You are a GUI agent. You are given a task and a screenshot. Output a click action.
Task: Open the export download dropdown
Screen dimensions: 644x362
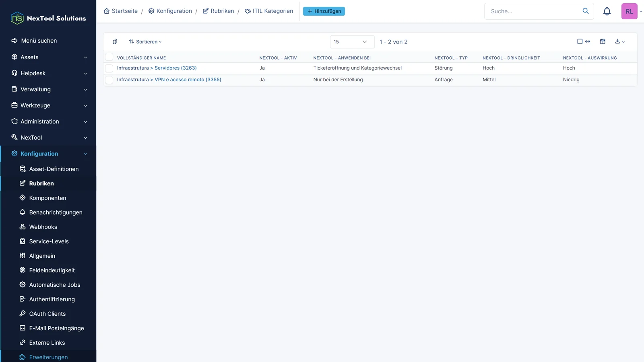(x=620, y=41)
